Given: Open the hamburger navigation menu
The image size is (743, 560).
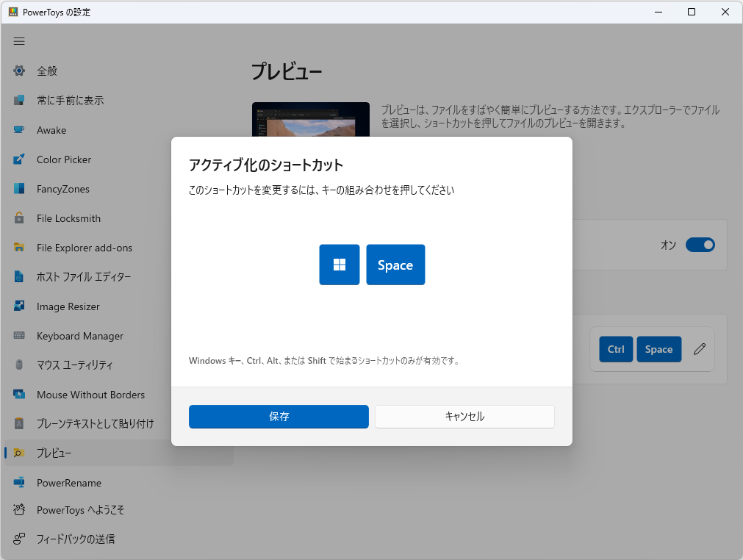Looking at the screenshot, I should pyautogui.click(x=19, y=41).
